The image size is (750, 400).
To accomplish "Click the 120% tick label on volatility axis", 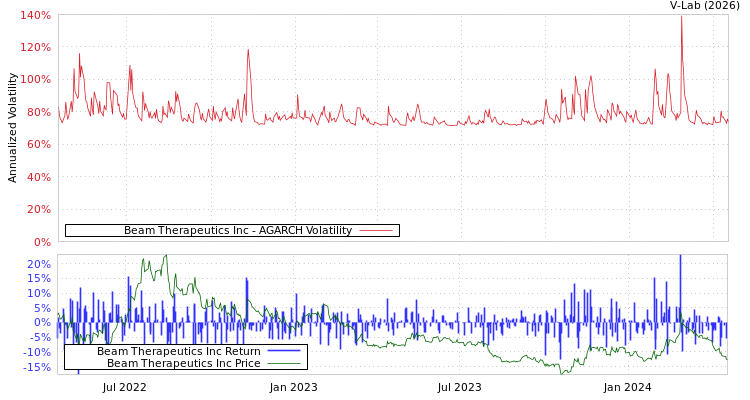I will pos(35,48).
